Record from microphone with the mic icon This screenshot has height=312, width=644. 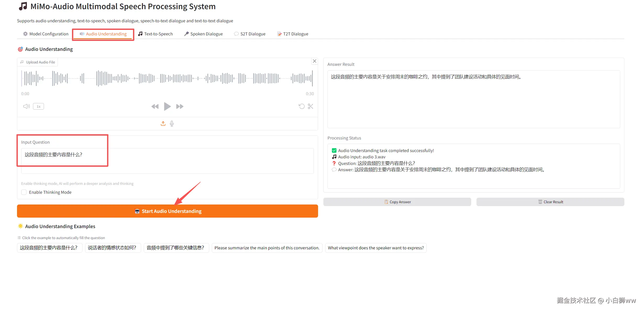pyautogui.click(x=172, y=123)
